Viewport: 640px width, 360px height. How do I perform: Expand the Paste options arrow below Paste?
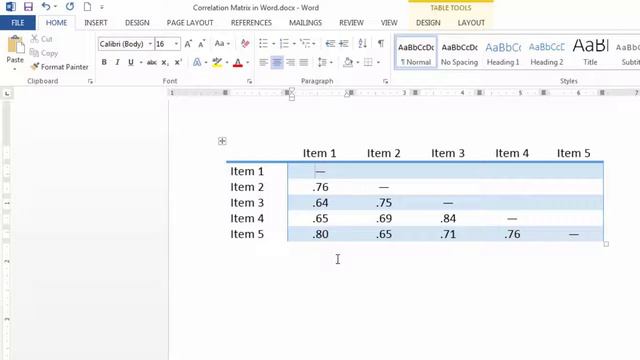point(15,69)
